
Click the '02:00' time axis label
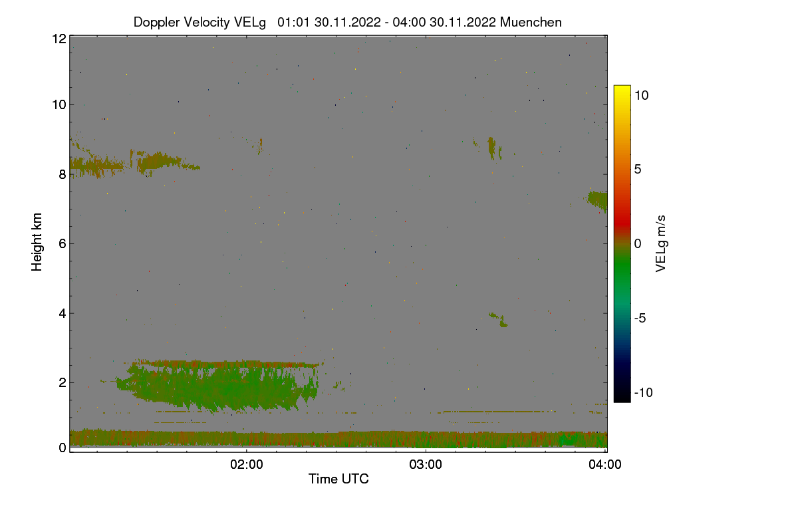pyautogui.click(x=246, y=464)
